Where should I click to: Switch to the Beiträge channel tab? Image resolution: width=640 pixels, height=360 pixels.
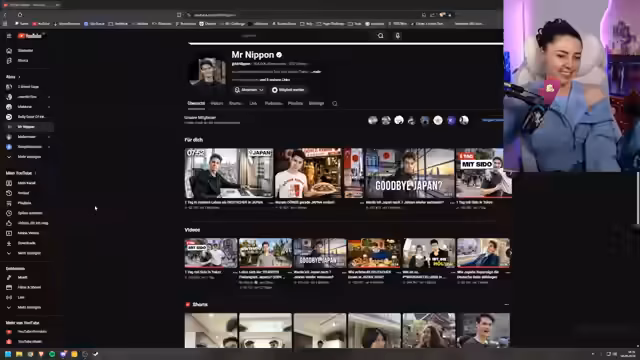(316, 104)
